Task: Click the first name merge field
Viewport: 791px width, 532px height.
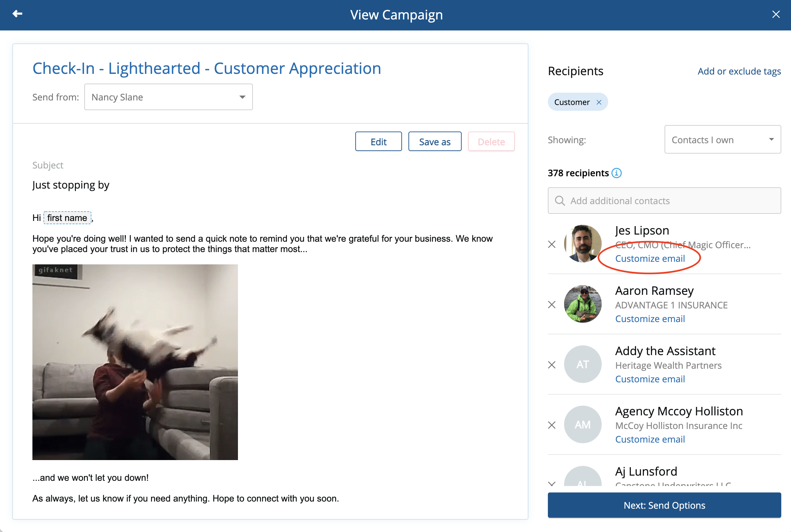Action: click(x=67, y=218)
